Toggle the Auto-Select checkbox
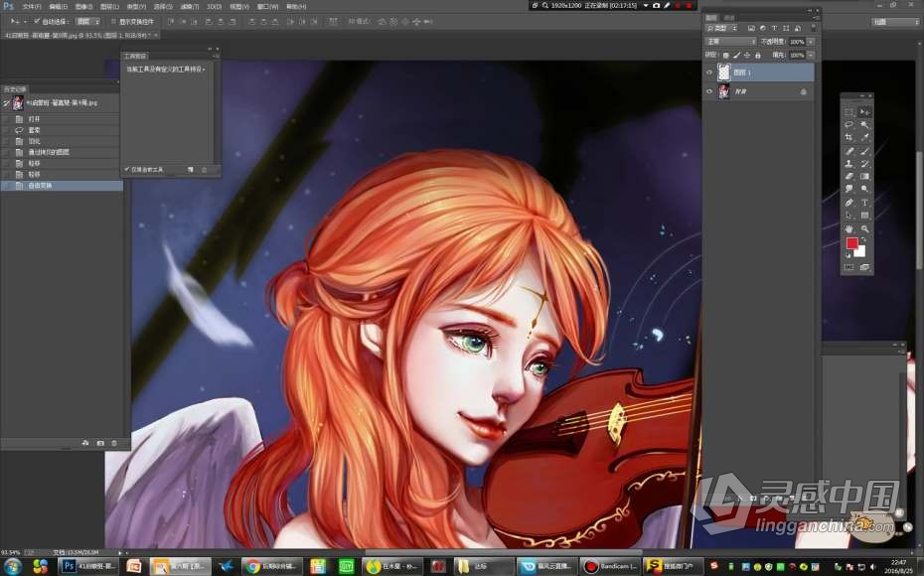Image resolution: width=924 pixels, height=576 pixels. coord(37,21)
